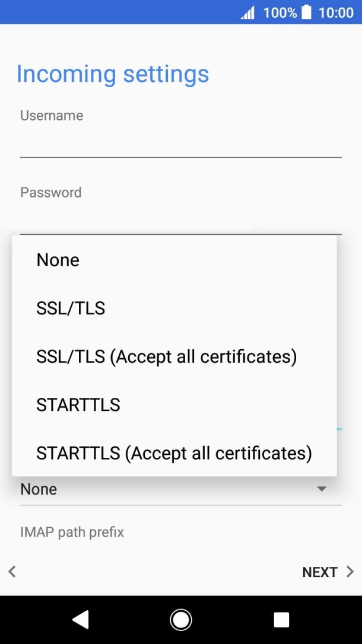
Task: Tap the signal strength status icon
Action: point(248,12)
